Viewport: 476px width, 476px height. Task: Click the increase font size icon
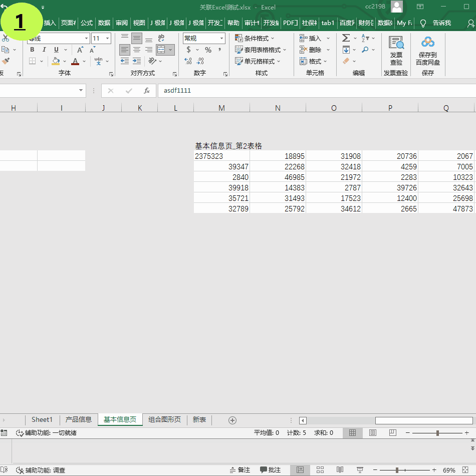tap(80, 50)
